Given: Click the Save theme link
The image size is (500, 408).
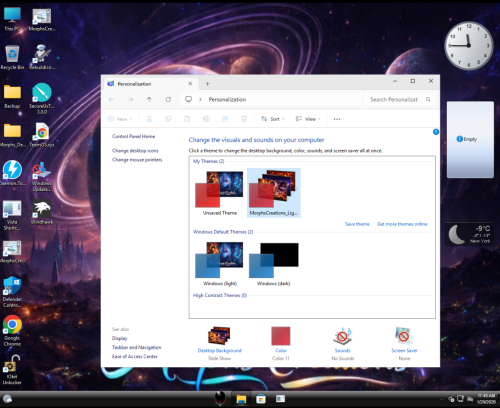Looking at the screenshot, I should tap(357, 224).
